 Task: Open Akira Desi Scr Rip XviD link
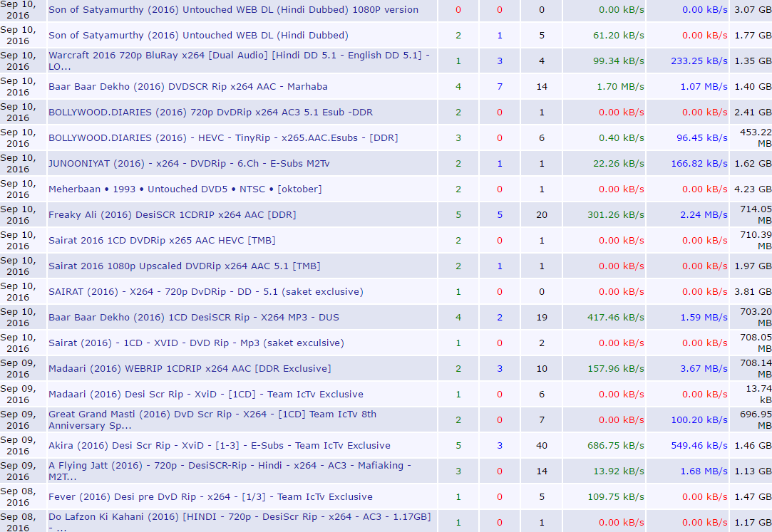[x=220, y=445]
